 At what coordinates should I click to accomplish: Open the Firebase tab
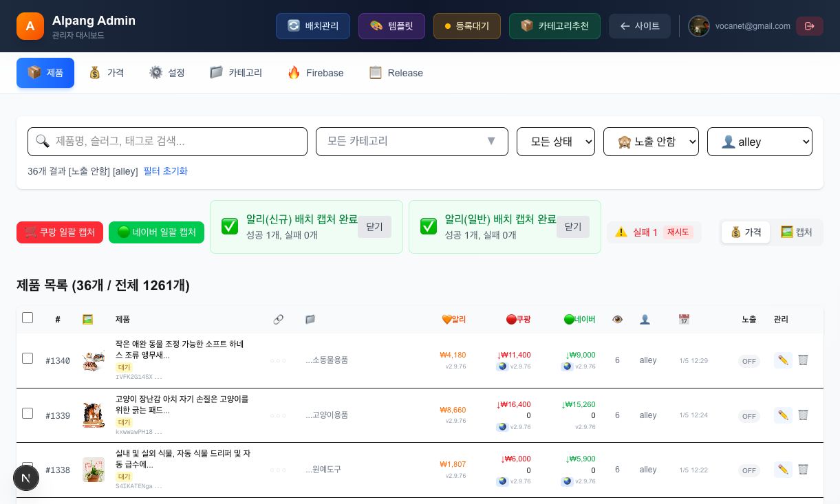(x=315, y=73)
